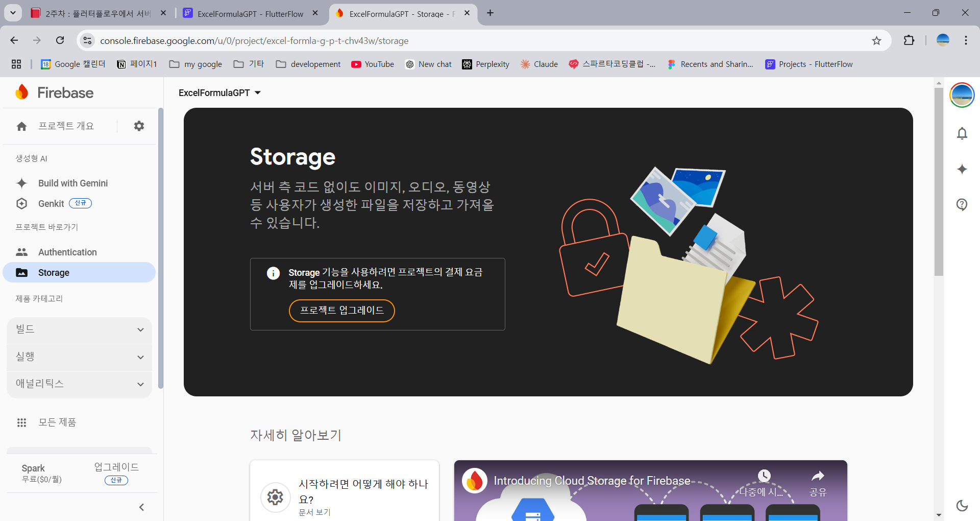
Task: Open Chrome three-dot menu
Action: tap(966, 40)
